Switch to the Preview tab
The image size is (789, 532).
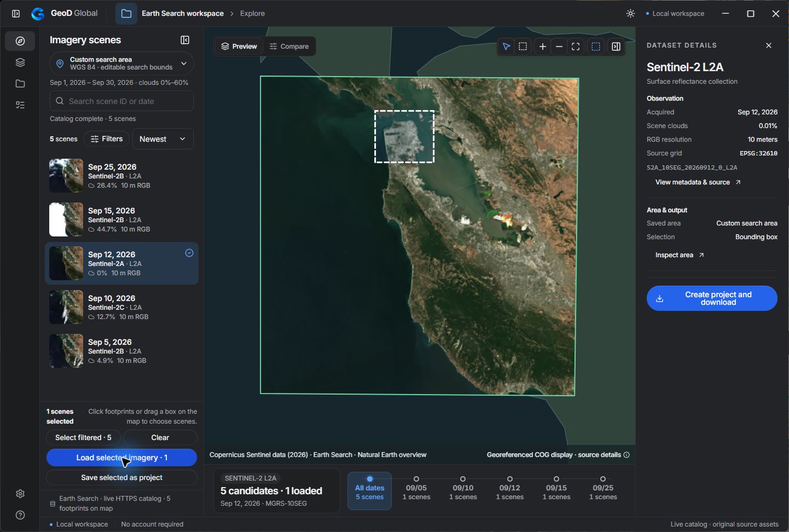[x=239, y=47]
